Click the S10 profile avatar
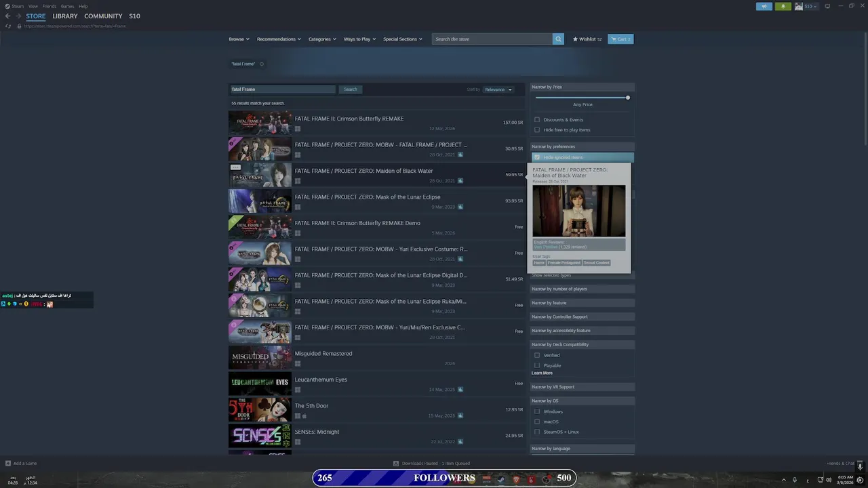Screen dimensions: 868x488 point(799,6)
